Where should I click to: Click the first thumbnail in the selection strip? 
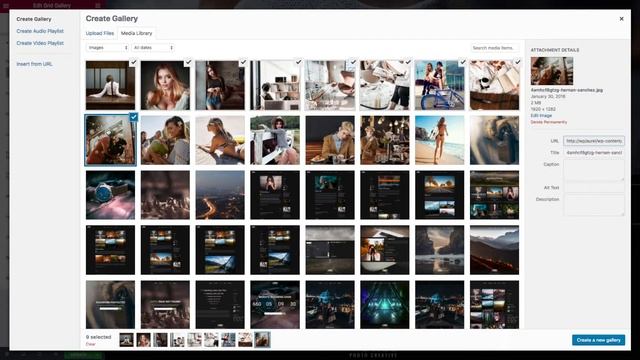pyautogui.click(x=127, y=340)
